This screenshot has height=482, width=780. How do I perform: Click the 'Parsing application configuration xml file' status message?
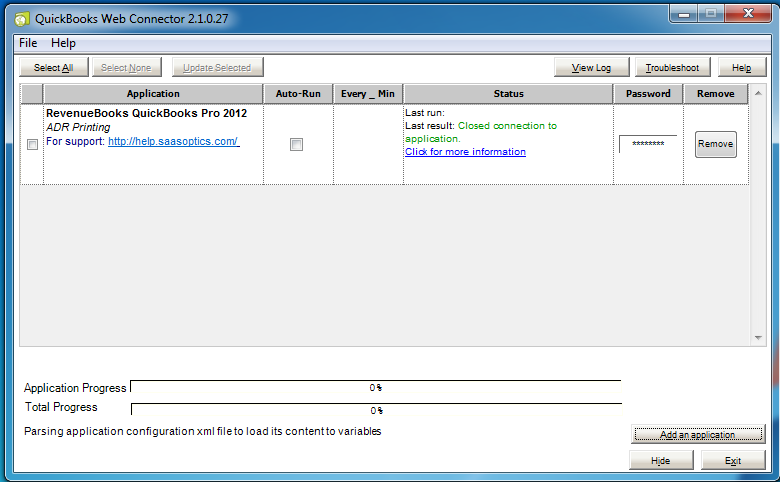202,431
